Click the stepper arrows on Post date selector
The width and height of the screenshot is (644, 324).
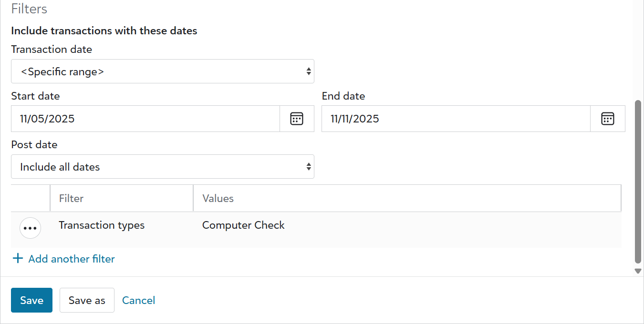pos(309,166)
